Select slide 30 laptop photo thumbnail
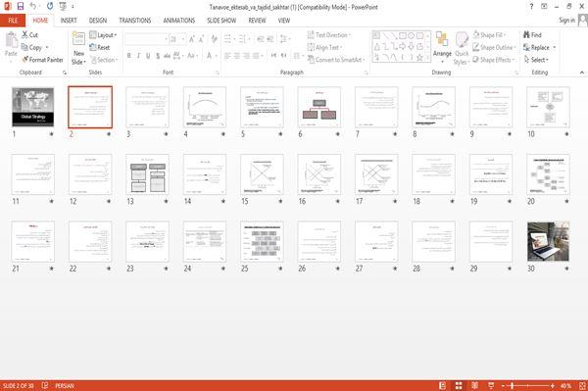588x391 pixels. click(548, 241)
